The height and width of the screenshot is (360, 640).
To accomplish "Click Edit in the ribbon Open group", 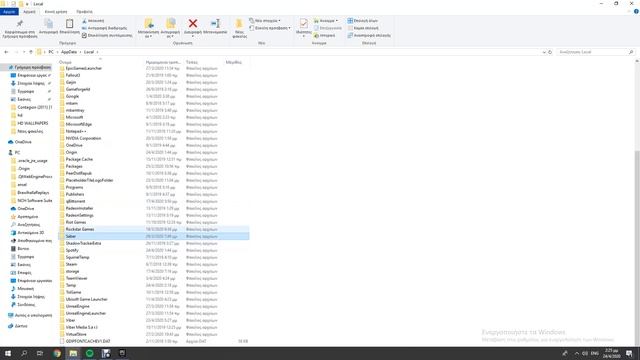I will (328, 28).
